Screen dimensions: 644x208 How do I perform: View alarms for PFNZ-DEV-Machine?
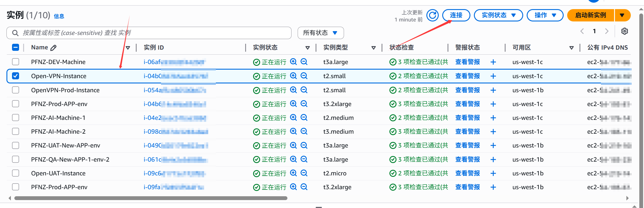467,62
